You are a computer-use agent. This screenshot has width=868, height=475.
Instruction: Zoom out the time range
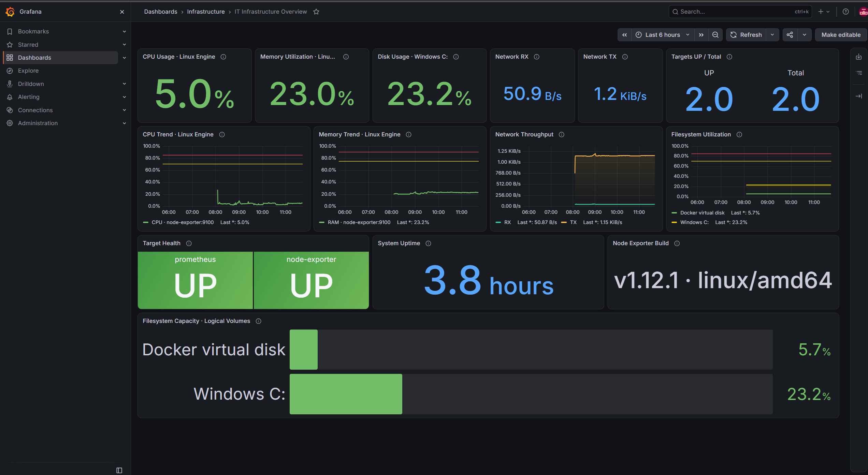point(715,35)
